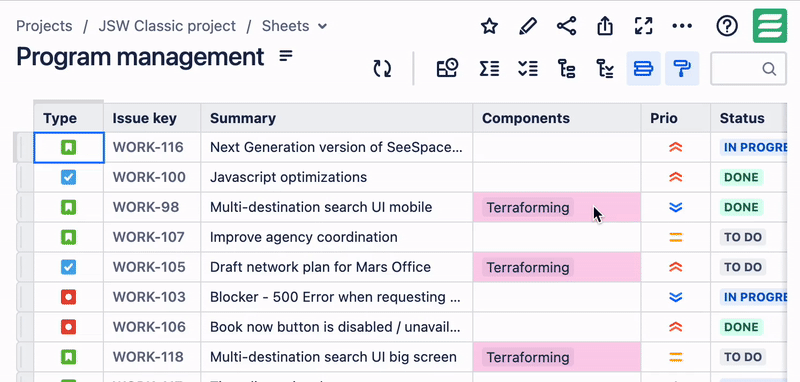
Task: Click the green app logo icon
Action: (770, 26)
